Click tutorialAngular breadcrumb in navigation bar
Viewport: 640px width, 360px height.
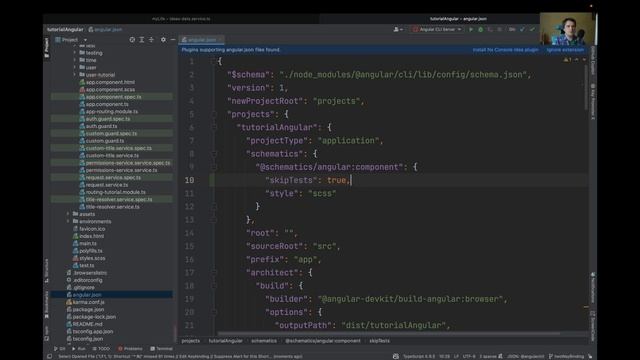pos(65,29)
